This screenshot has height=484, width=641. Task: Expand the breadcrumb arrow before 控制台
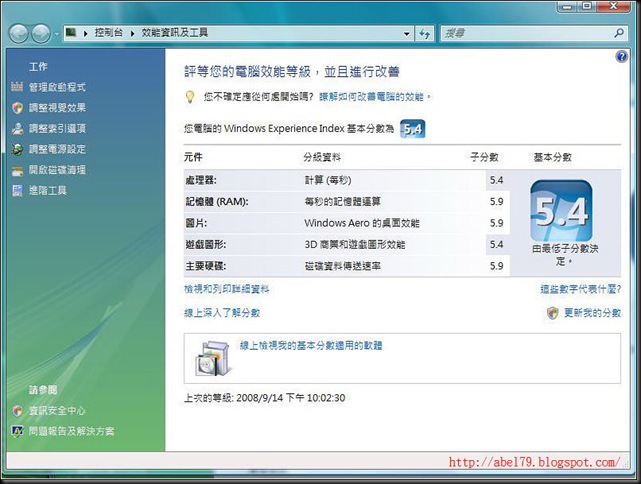click(85, 33)
